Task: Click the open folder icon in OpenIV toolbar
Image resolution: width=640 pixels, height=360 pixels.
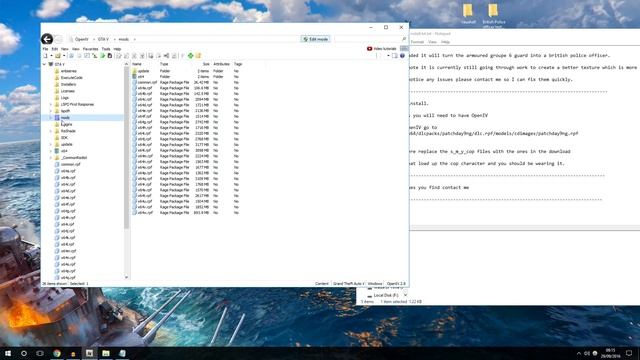Action: (x=58, y=56)
